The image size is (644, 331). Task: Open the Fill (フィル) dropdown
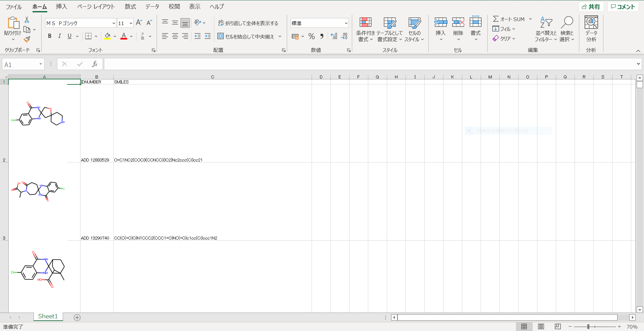504,29
